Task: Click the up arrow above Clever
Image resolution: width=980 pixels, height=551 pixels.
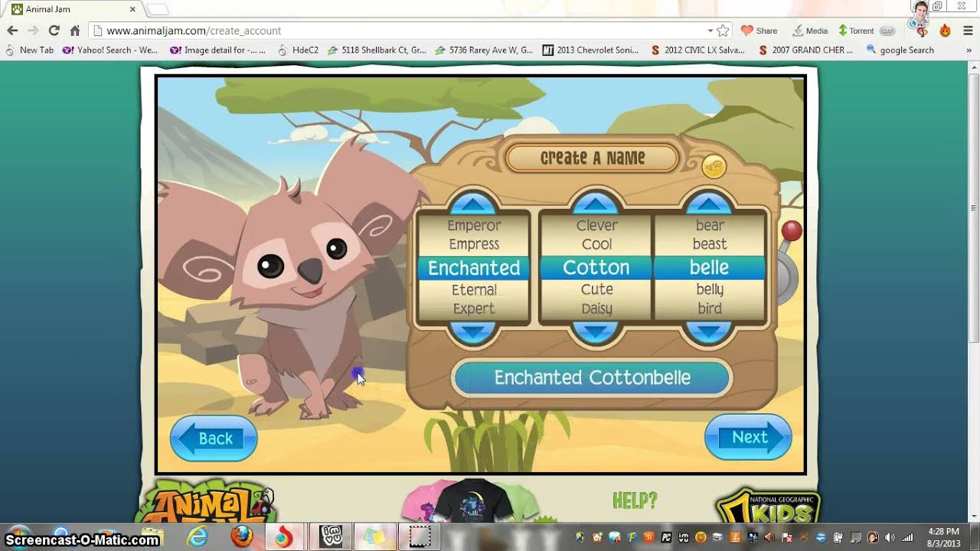Action: pos(596,204)
